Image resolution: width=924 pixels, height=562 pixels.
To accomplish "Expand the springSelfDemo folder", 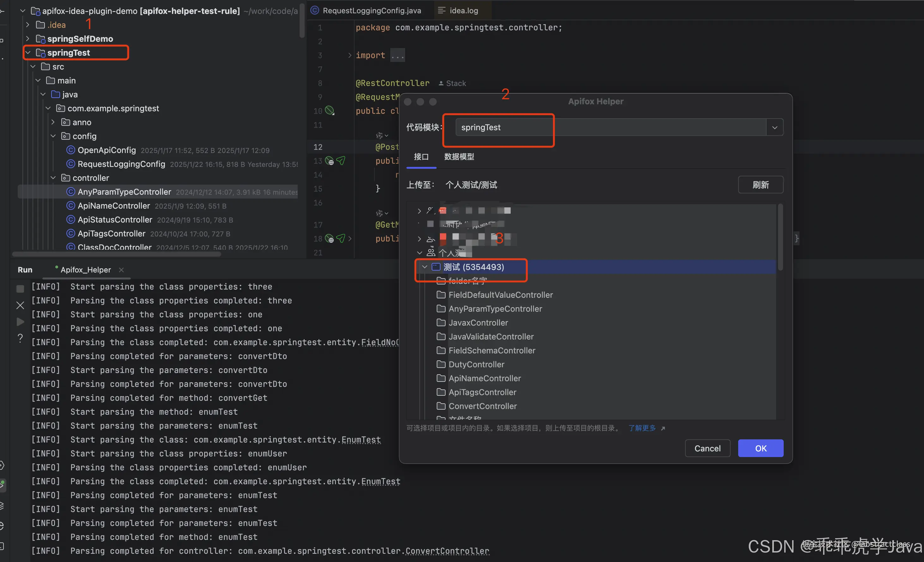I will (x=28, y=39).
